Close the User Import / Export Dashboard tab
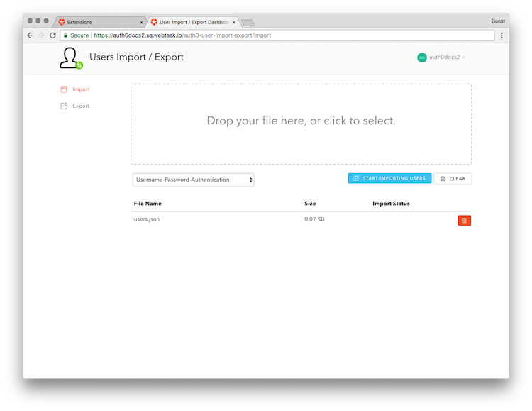This screenshot has width=532, height=411. point(234,23)
